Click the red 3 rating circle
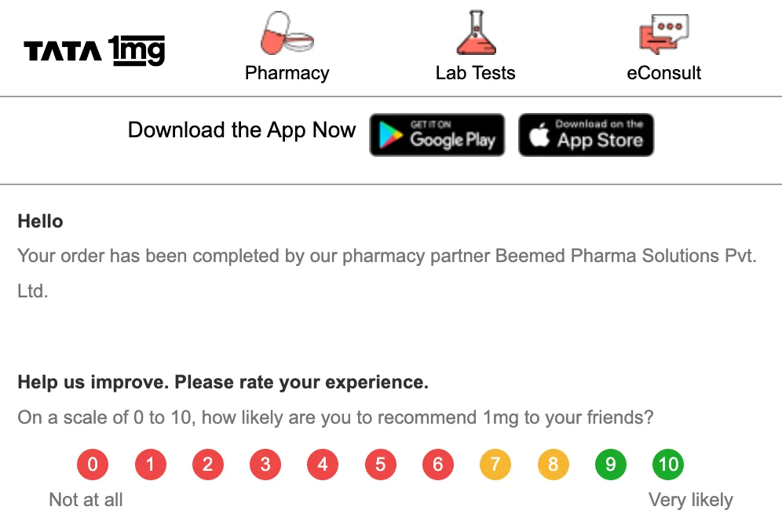This screenshot has width=782, height=532. pos(265,464)
